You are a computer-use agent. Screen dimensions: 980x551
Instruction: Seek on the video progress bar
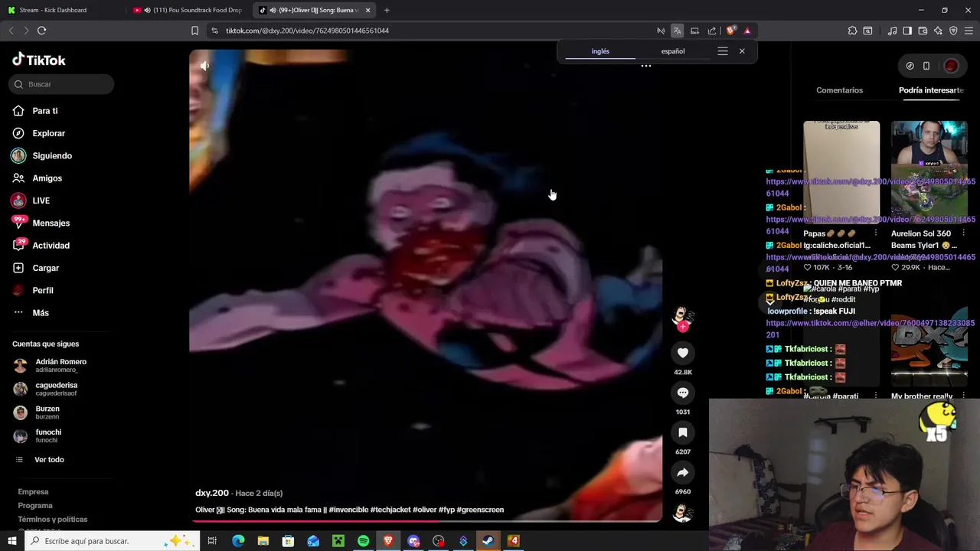[426, 522]
